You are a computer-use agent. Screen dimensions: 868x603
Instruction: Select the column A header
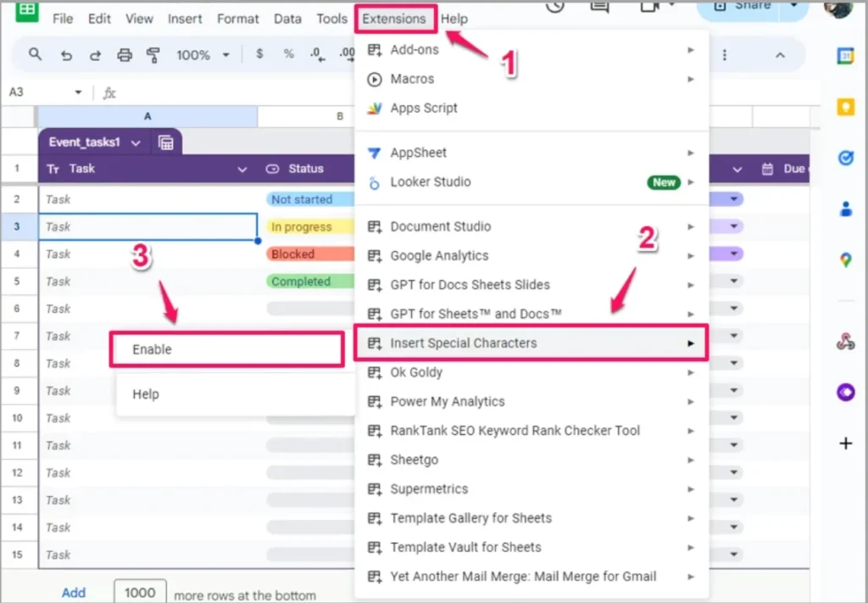click(147, 116)
